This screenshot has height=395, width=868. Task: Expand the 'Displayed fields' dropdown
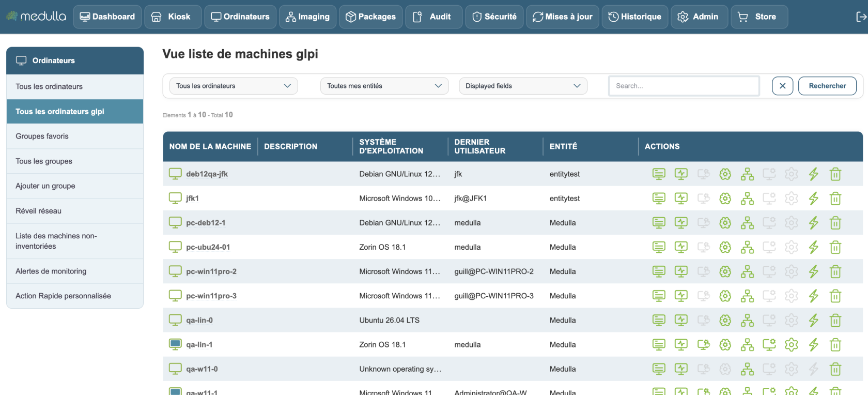coord(523,86)
